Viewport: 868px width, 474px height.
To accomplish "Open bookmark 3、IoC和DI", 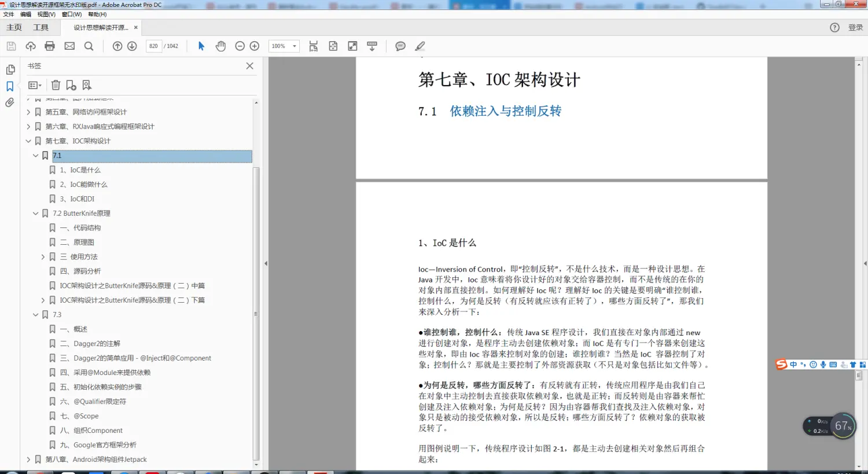I will [x=77, y=199].
